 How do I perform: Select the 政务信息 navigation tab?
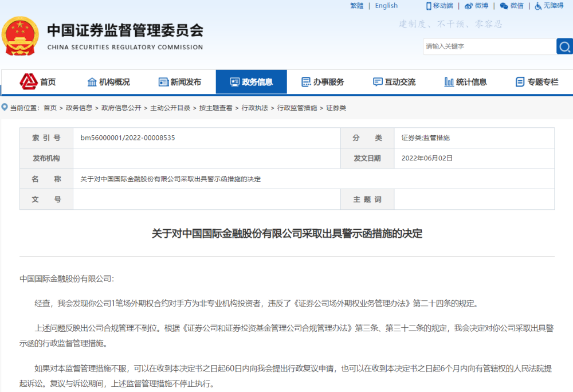(x=252, y=82)
